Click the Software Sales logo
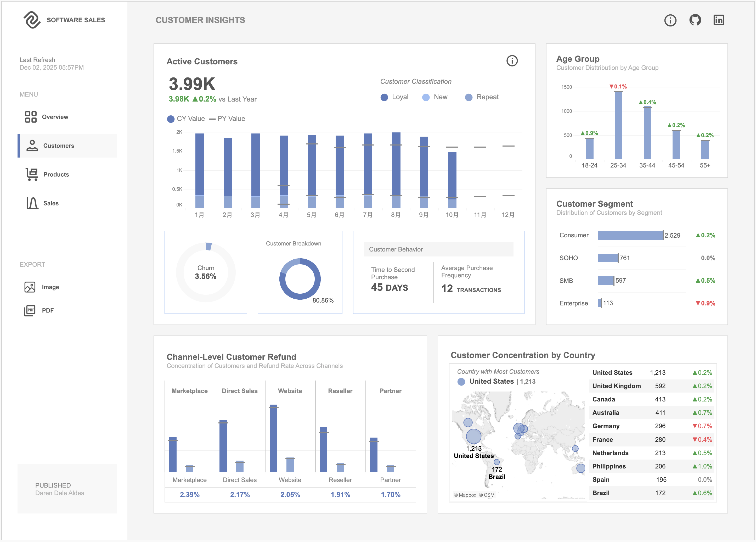The image size is (756, 542). [x=32, y=20]
